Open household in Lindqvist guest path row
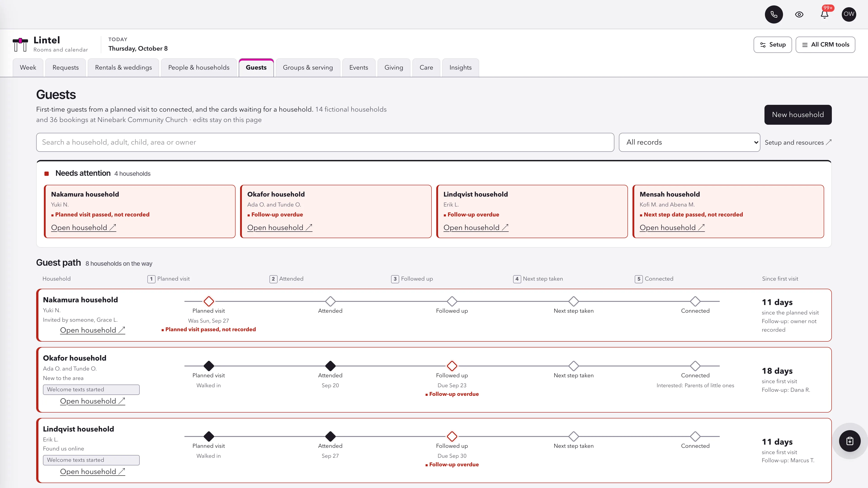The height and width of the screenshot is (488, 868). pos(92,472)
